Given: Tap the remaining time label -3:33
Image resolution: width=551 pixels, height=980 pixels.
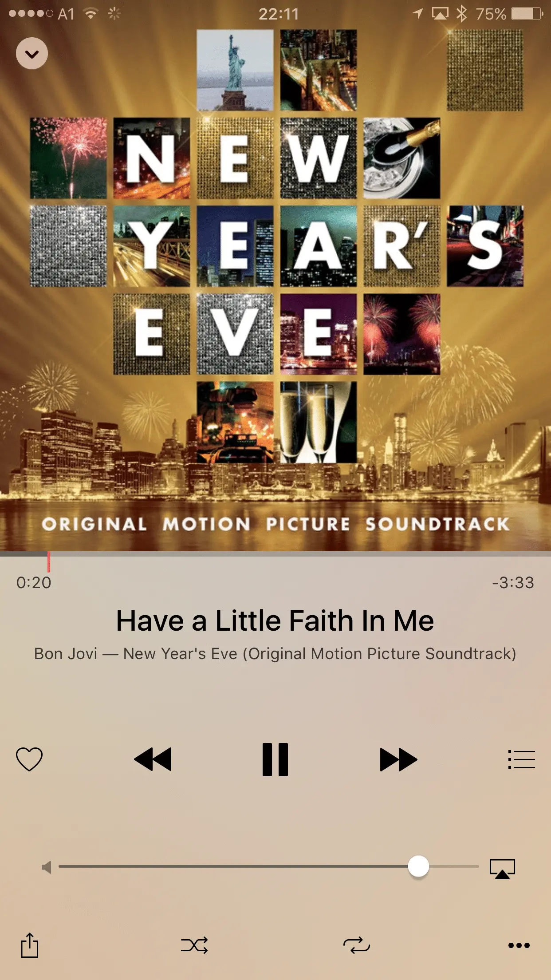Looking at the screenshot, I should coord(513,582).
